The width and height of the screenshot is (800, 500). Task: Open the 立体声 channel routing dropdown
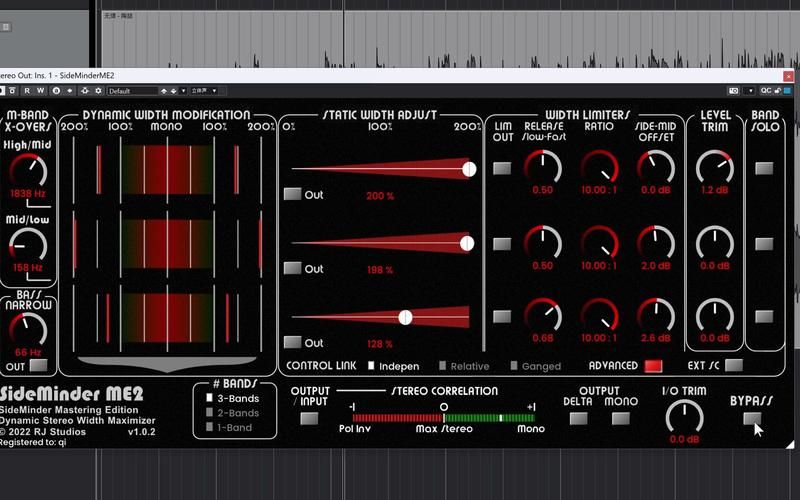pos(204,91)
